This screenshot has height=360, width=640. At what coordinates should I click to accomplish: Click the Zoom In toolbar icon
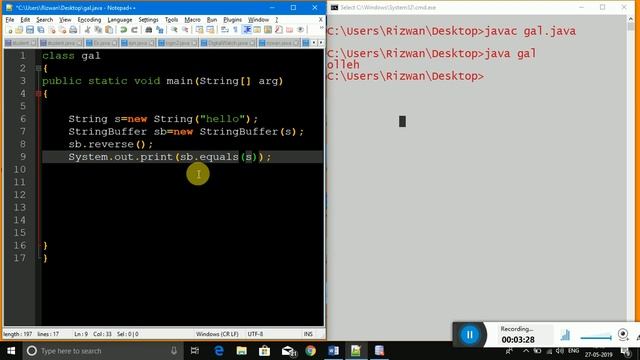(174, 30)
